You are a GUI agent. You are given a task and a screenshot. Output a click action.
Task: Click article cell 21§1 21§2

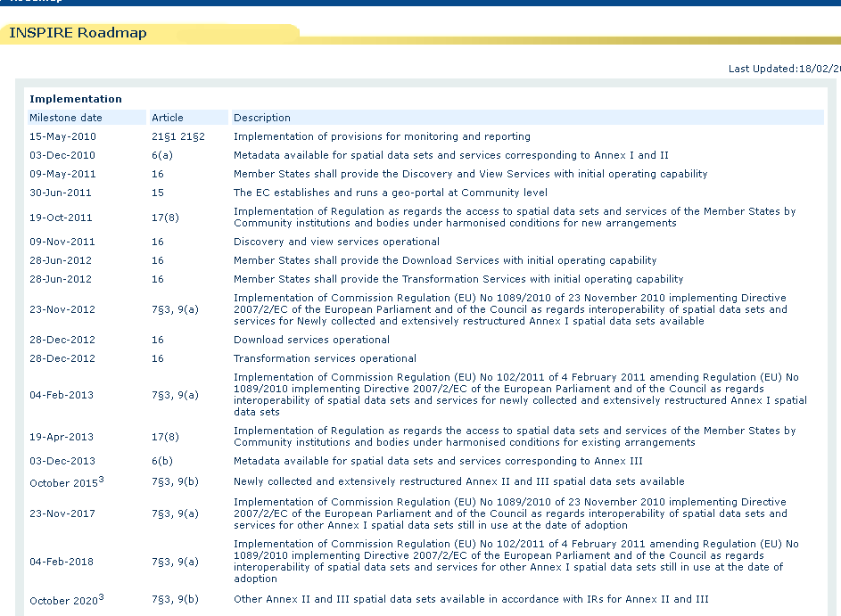[x=178, y=136]
